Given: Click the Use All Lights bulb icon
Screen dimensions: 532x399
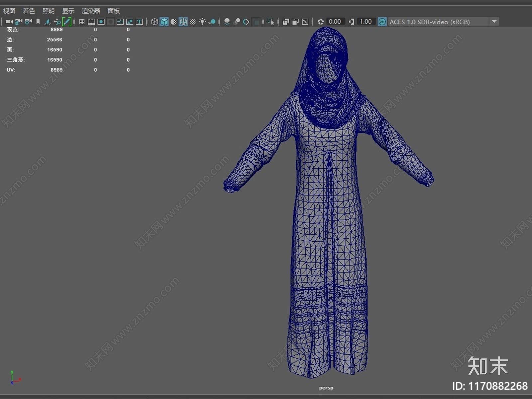Looking at the screenshot, I should click(202, 22).
